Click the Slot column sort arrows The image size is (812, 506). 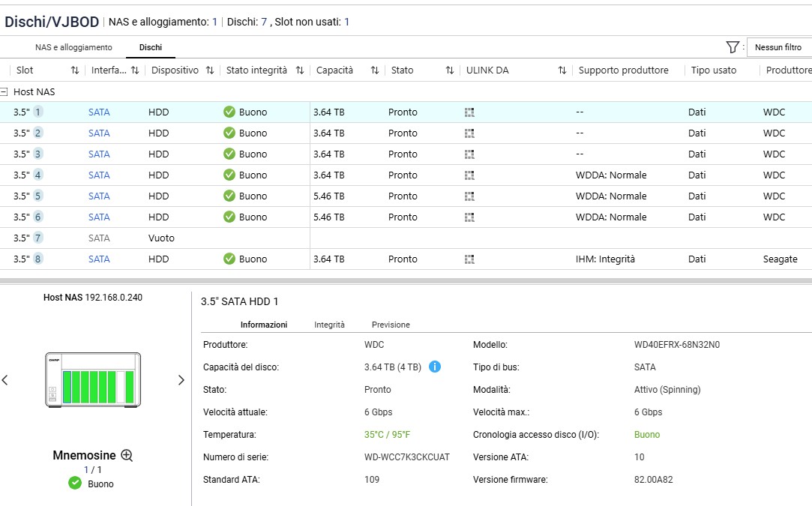tap(75, 70)
